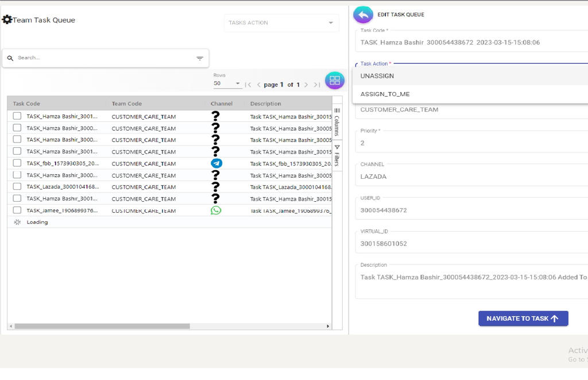Viewport: 588px width, 380px height.
Task: Choose ASSIGN_TO_ME from Task Action list
Action: tap(385, 94)
